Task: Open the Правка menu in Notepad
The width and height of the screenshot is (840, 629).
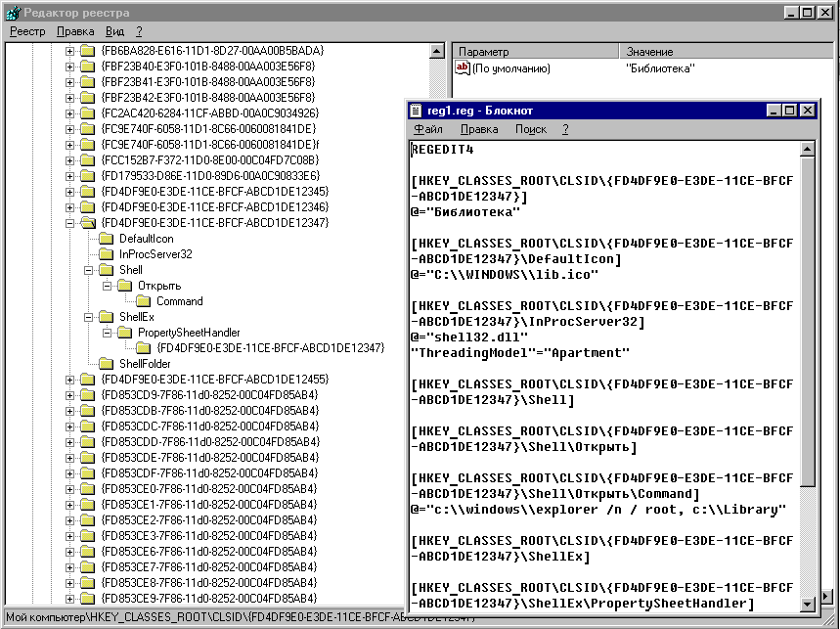Action: pos(479,129)
